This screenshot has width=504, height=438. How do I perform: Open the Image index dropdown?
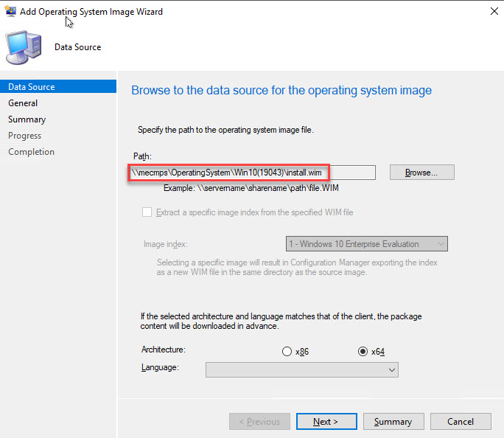pyautogui.click(x=366, y=244)
